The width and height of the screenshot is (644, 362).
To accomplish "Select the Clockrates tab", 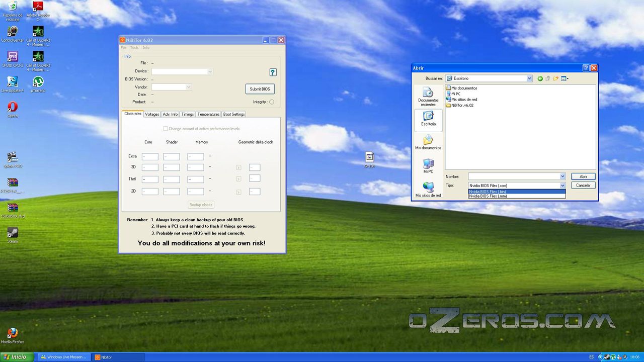I will coord(133,114).
